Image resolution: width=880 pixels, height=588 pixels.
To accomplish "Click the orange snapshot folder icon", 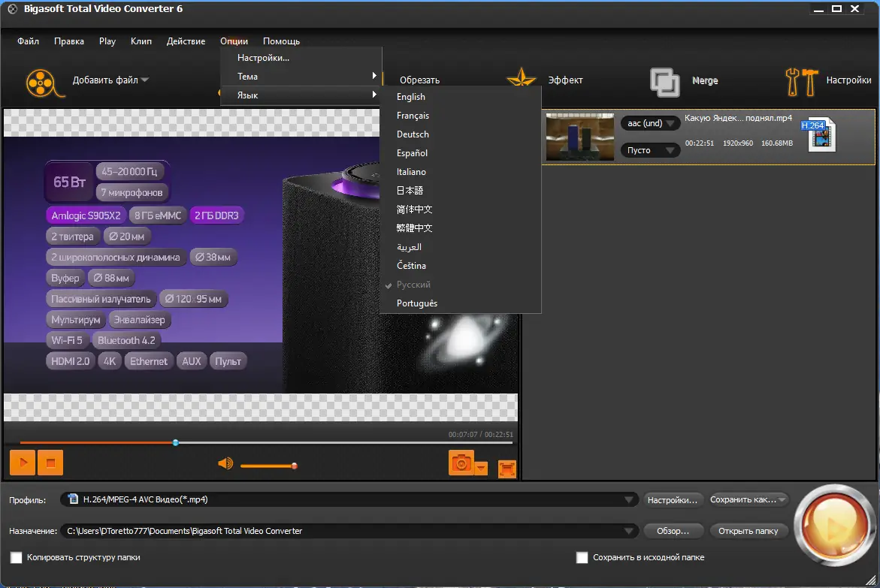I will point(507,467).
